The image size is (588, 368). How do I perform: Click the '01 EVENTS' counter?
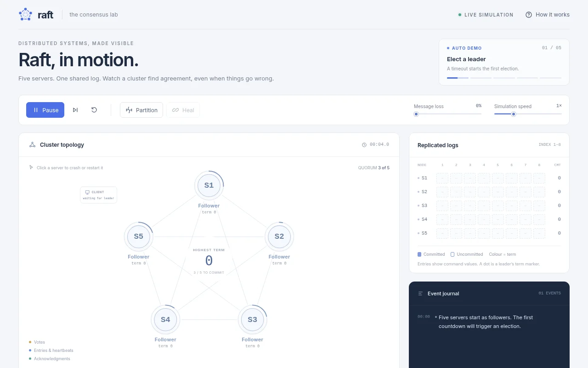(x=550, y=293)
